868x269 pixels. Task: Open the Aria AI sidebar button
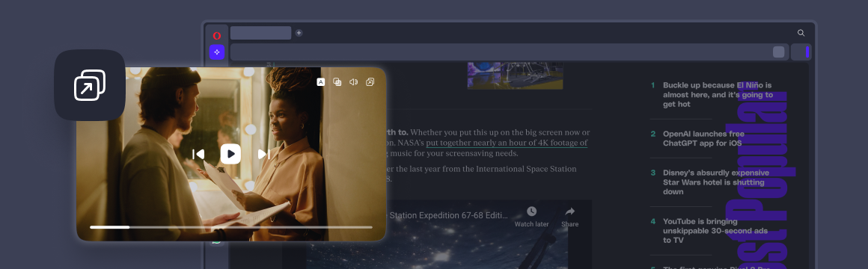217,52
